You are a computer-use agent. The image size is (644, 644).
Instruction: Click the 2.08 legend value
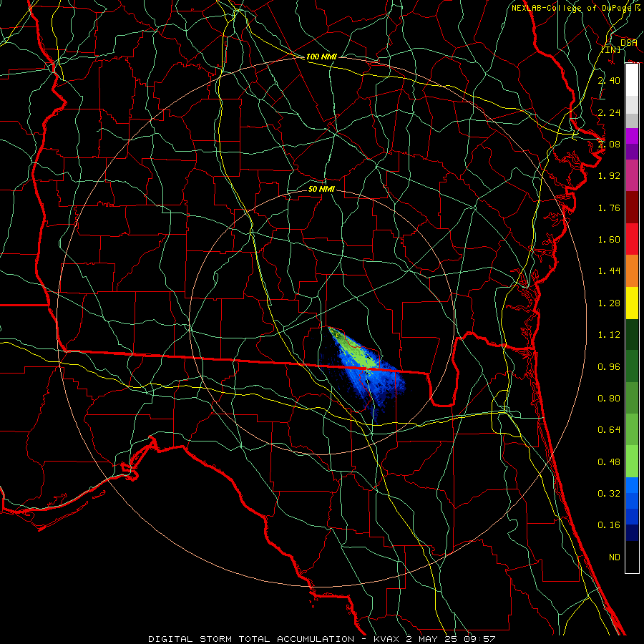click(x=609, y=144)
